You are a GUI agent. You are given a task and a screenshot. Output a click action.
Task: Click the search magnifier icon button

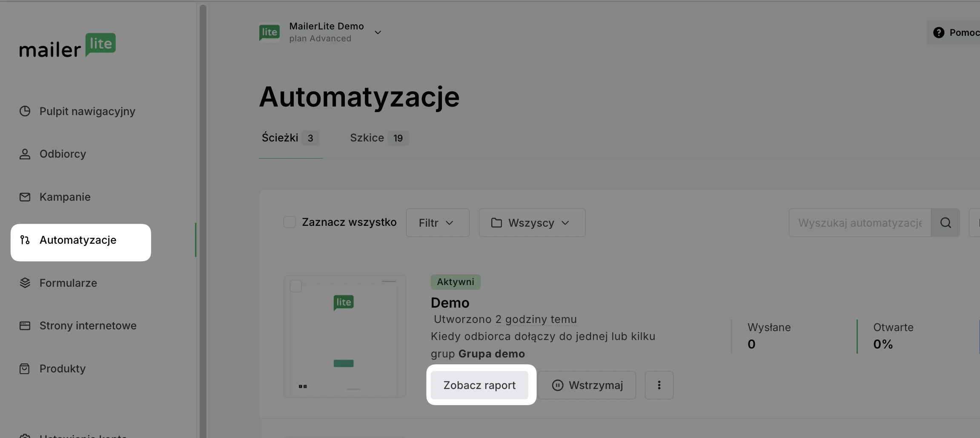[945, 223]
